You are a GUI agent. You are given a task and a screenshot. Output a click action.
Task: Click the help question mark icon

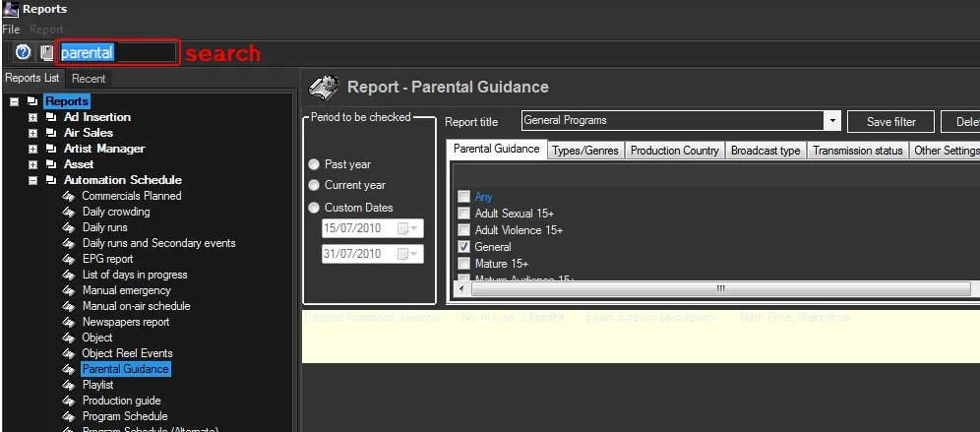click(23, 52)
